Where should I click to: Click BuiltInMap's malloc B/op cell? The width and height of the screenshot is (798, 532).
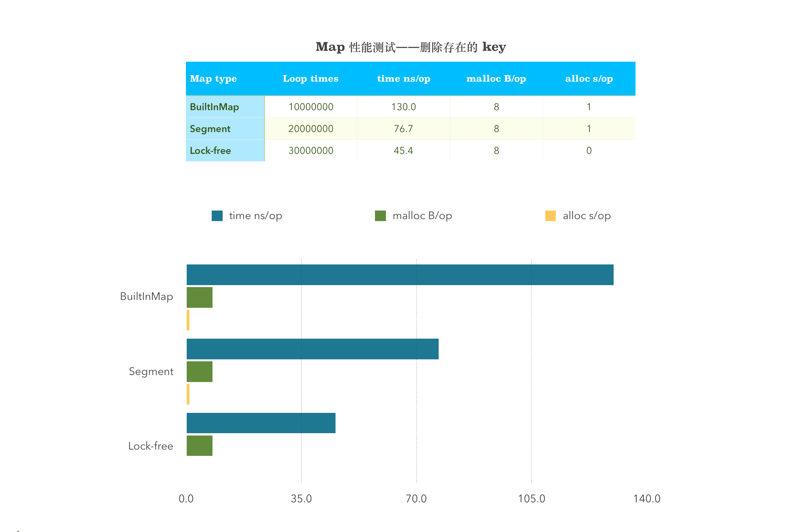tap(496, 107)
